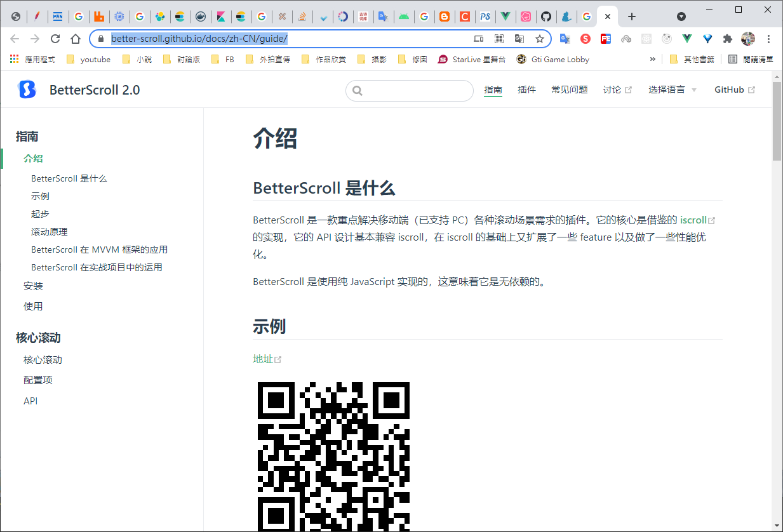Viewport: 783px width, 532px height.
Task: Click the page vertical scrollbar thumb
Action: click(777, 121)
